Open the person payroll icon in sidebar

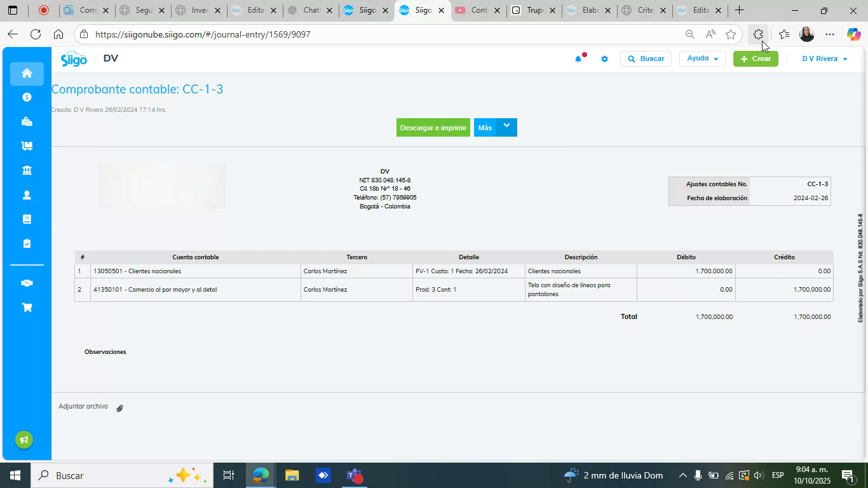click(x=27, y=195)
